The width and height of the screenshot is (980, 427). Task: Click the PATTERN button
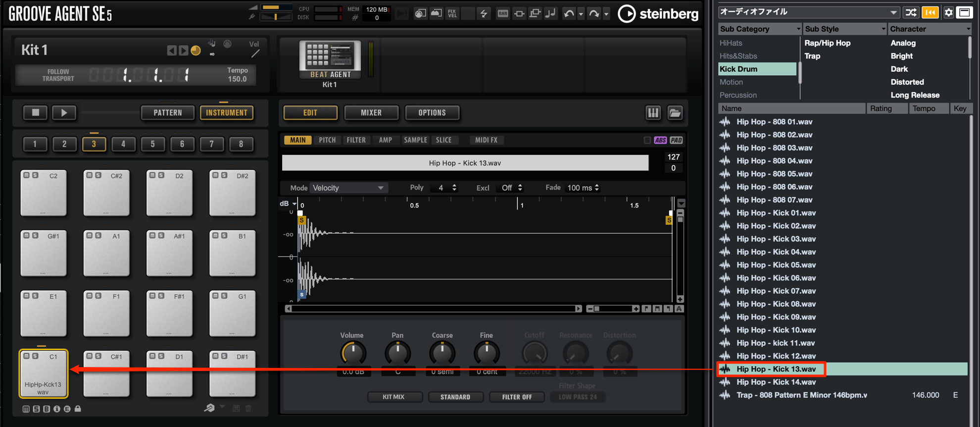point(168,113)
